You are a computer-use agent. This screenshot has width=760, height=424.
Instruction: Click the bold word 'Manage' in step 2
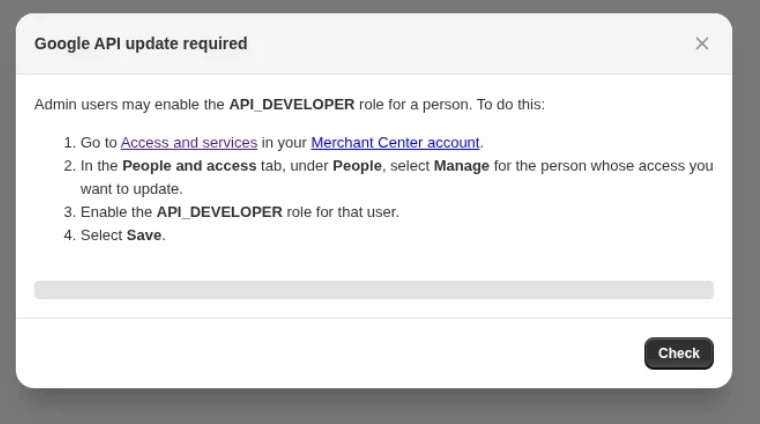[461, 166]
